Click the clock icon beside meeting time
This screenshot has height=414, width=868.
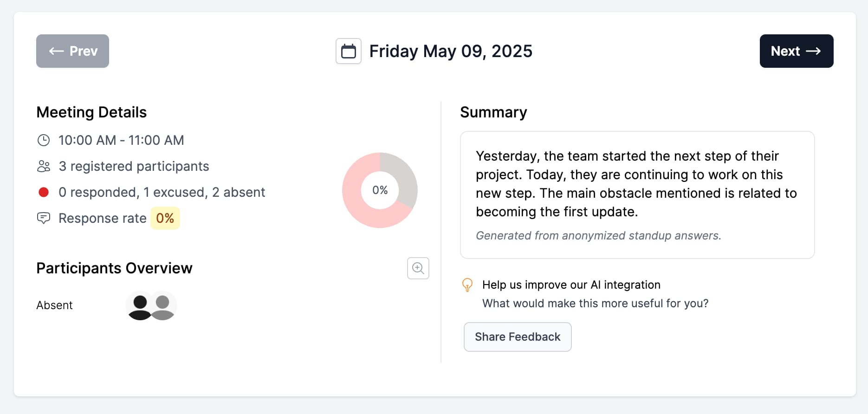tap(44, 140)
